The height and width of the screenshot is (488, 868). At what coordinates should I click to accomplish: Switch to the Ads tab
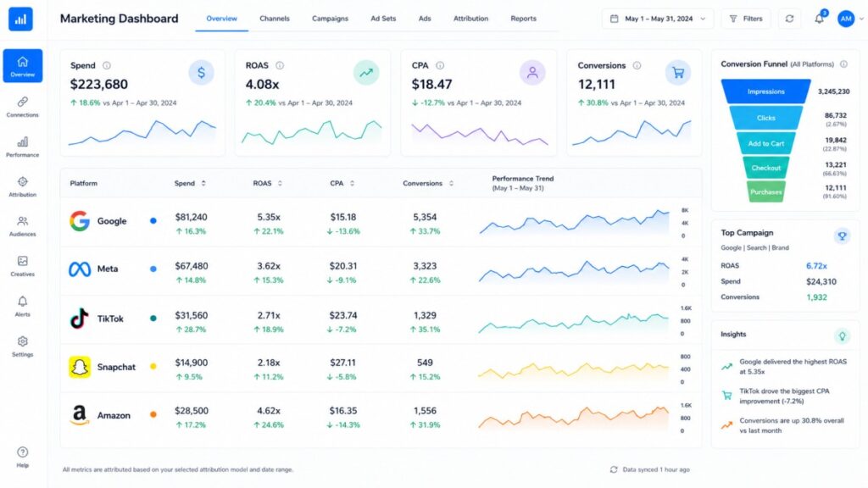(425, 19)
